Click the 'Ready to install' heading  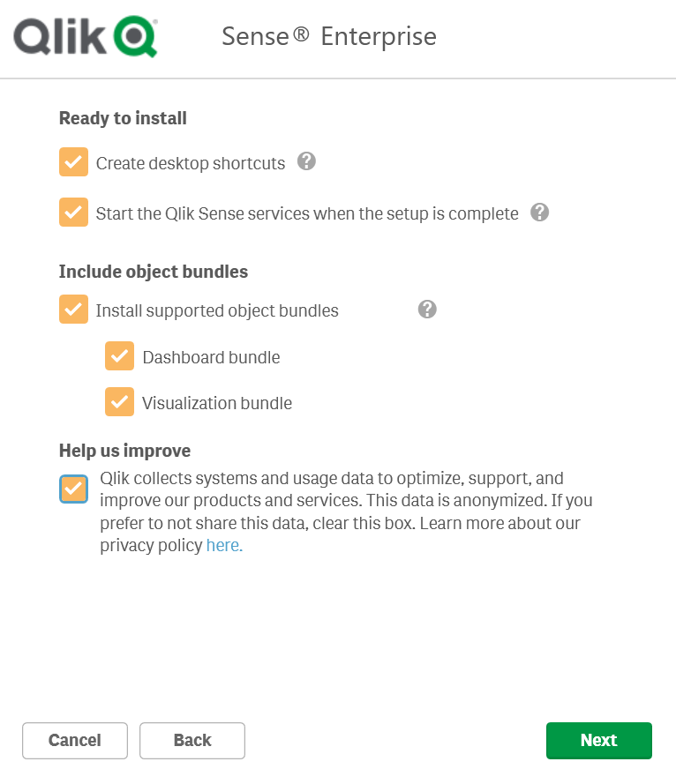(123, 118)
